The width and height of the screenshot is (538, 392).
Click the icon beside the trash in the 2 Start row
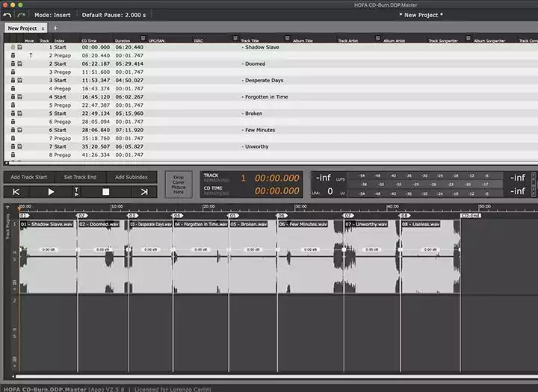20,63
